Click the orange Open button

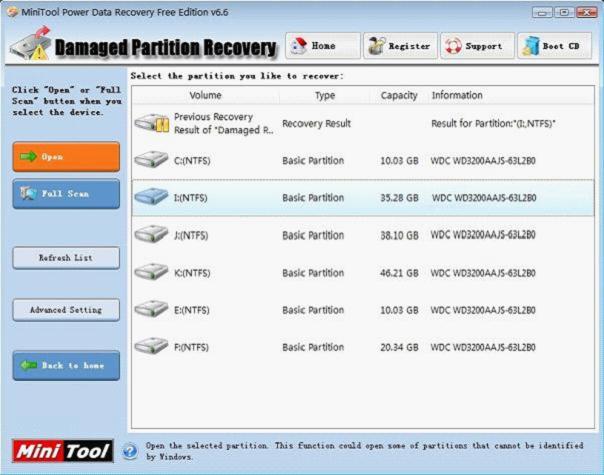(66, 156)
